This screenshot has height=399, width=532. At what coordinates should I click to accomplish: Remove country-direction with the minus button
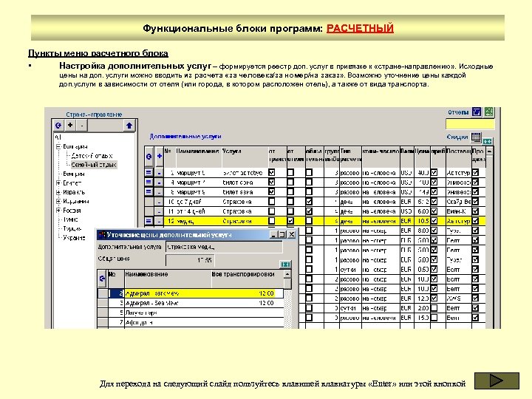(x=82, y=126)
